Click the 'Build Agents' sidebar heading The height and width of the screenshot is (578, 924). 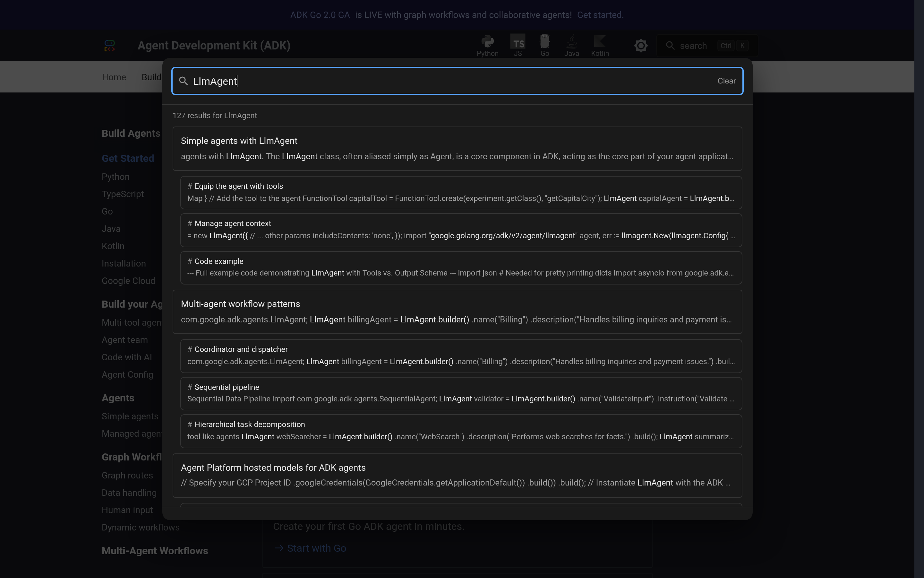(131, 133)
